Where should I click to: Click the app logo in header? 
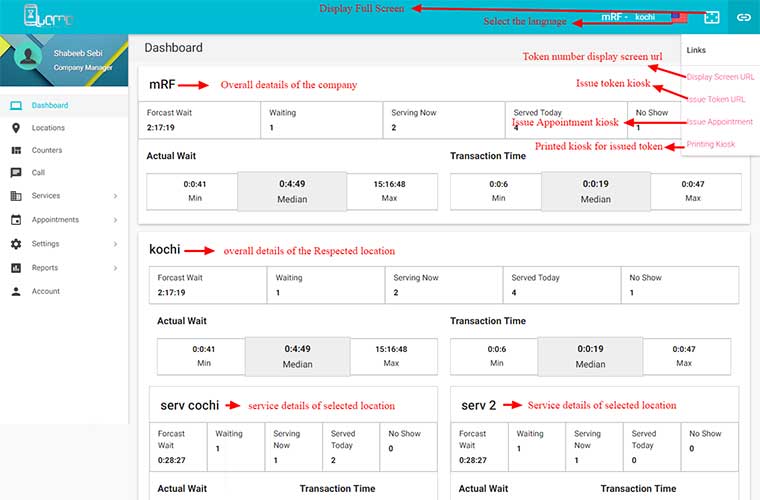click(x=48, y=16)
